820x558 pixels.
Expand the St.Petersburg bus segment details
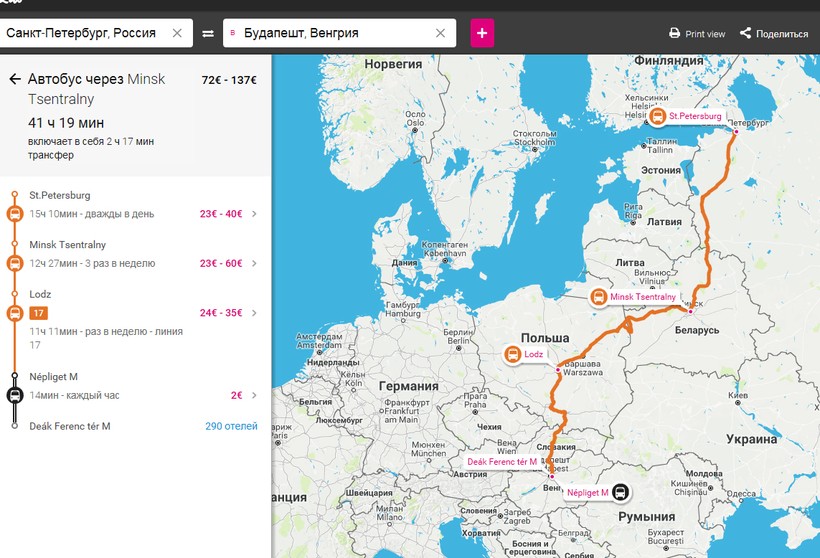254,214
